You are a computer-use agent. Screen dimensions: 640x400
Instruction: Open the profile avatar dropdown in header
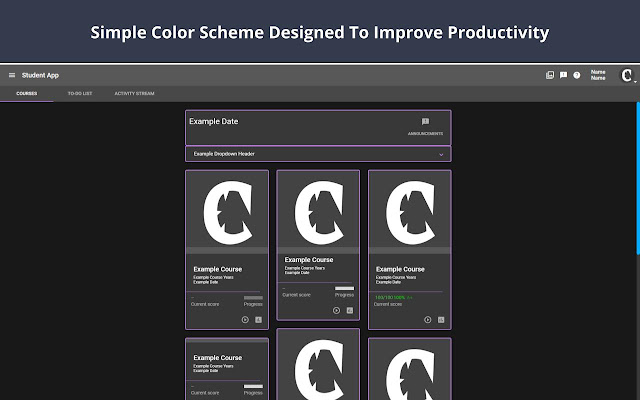click(x=627, y=76)
